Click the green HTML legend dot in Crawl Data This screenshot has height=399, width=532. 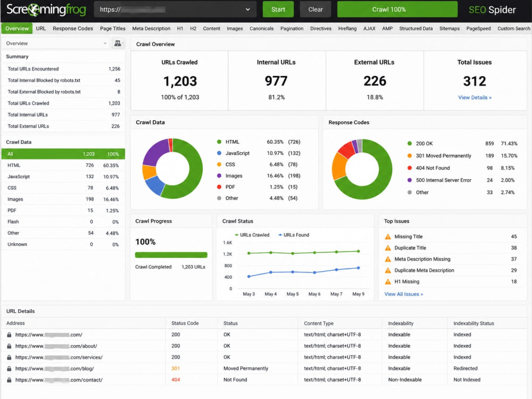click(219, 142)
